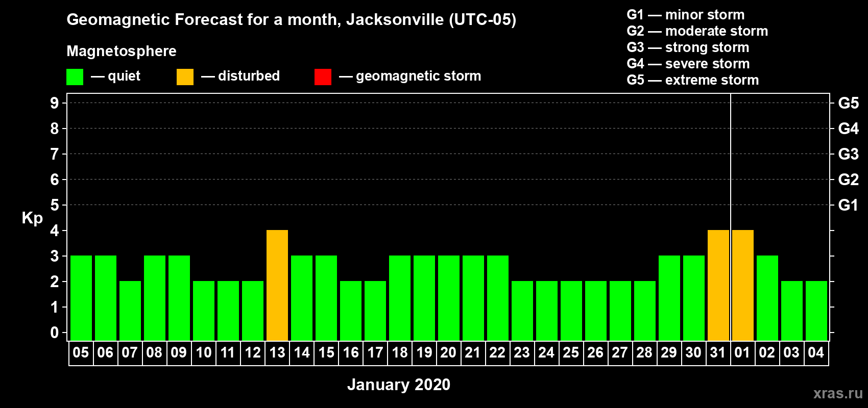
Task: Click date label 16 on the axis
Action: point(351,352)
